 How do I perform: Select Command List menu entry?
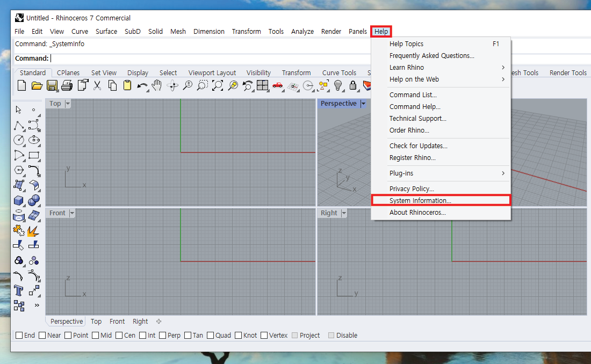point(441,95)
